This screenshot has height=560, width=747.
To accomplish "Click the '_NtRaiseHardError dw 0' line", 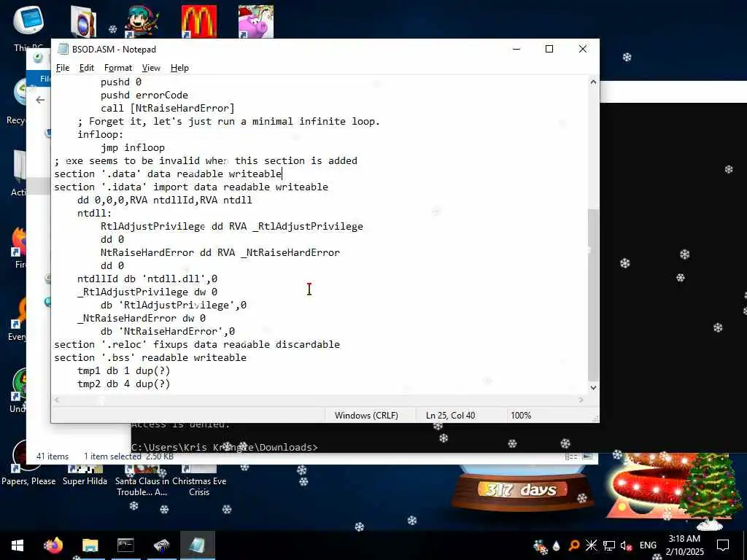I will point(142,318).
